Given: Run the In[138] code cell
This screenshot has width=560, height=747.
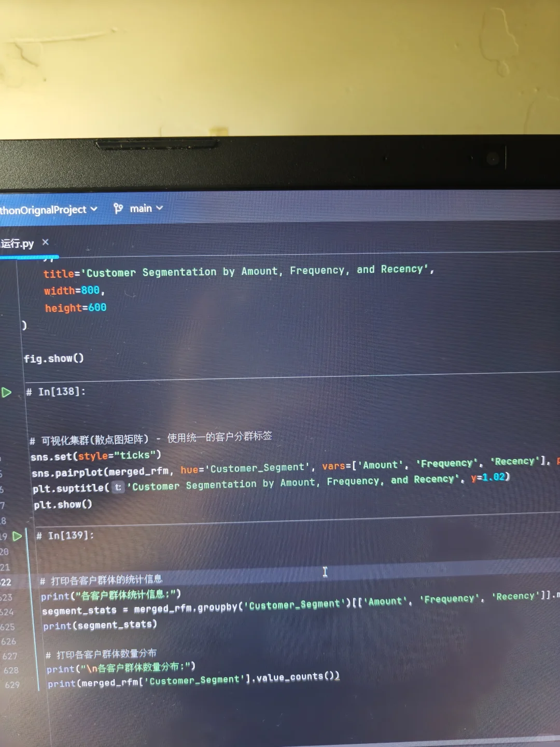Looking at the screenshot, I should (x=6, y=392).
